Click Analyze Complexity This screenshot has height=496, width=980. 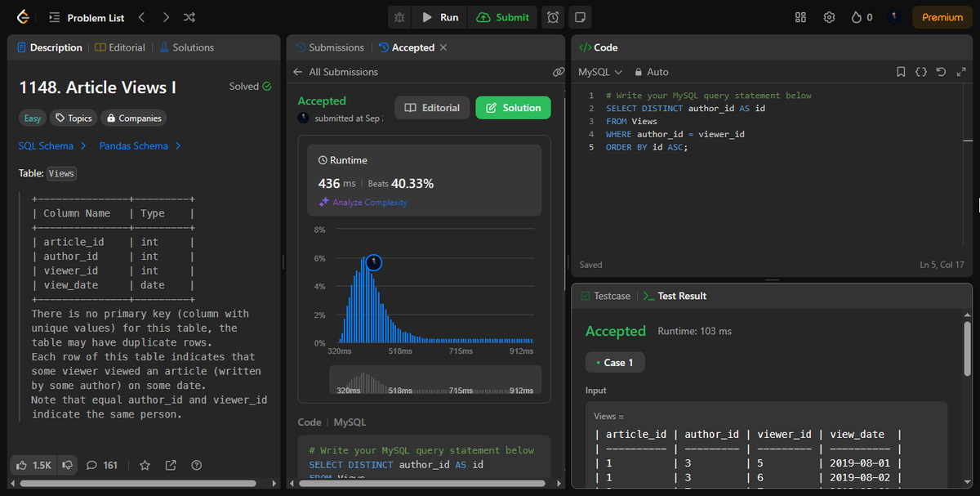pyautogui.click(x=363, y=202)
